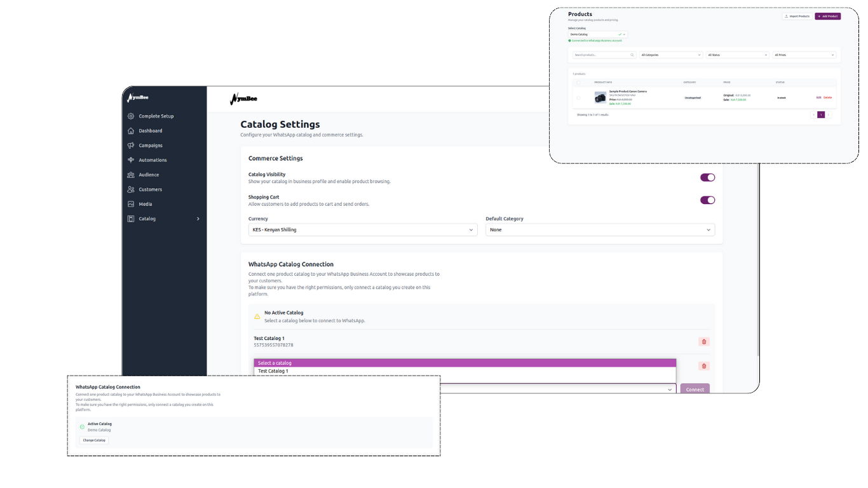Click the Search products input field
This screenshot has height=488, width=868.
(596, 55)
